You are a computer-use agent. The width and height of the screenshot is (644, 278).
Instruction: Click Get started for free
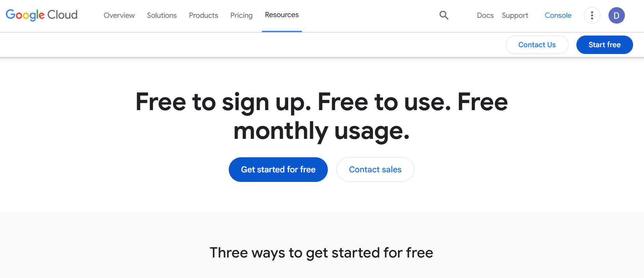point(278,169)
